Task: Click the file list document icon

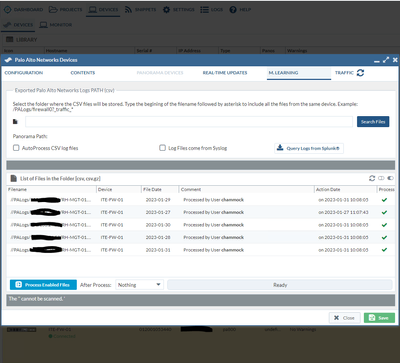Action: pyautogui.click(x=14, y=178)
